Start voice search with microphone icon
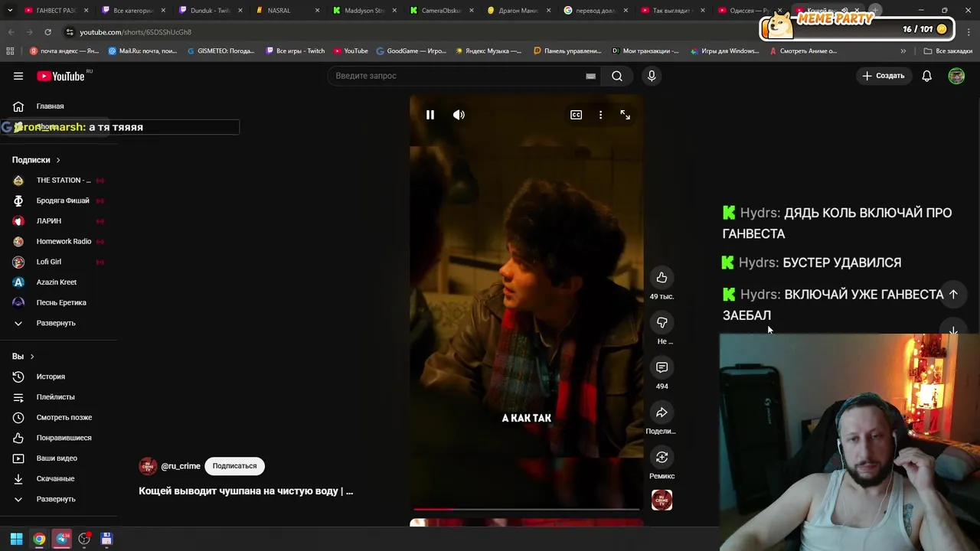This screenshot has width=980, height=551. click(652, 76)
